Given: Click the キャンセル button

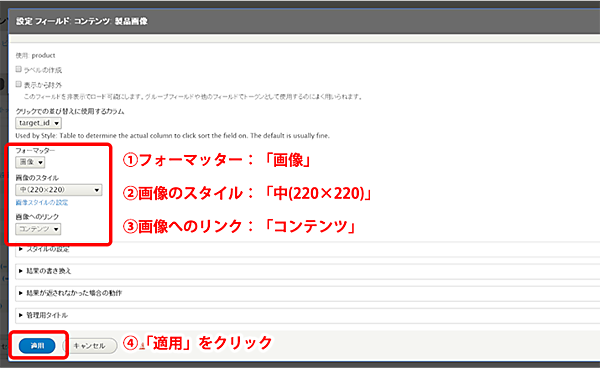Looking at the screenshot, I should tap(90, 346).
